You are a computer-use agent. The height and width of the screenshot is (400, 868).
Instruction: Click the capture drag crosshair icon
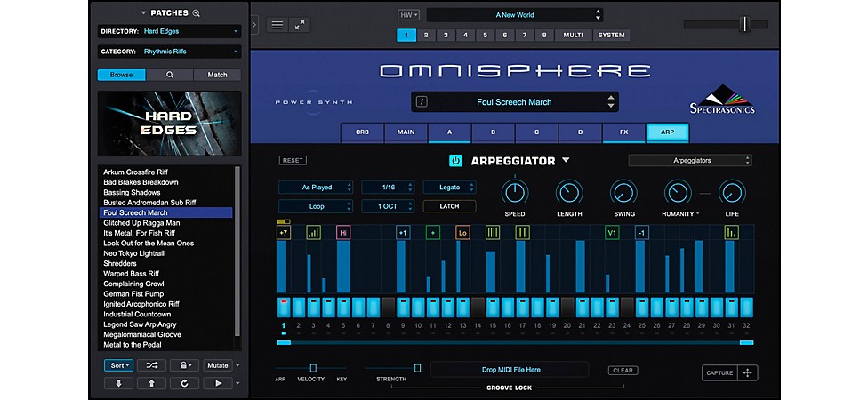747,373
